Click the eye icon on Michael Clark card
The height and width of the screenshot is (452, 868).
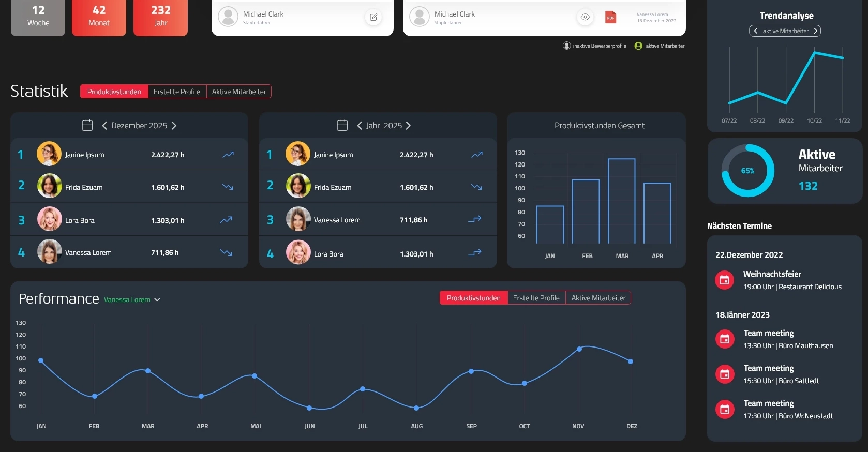pos(585,17)
